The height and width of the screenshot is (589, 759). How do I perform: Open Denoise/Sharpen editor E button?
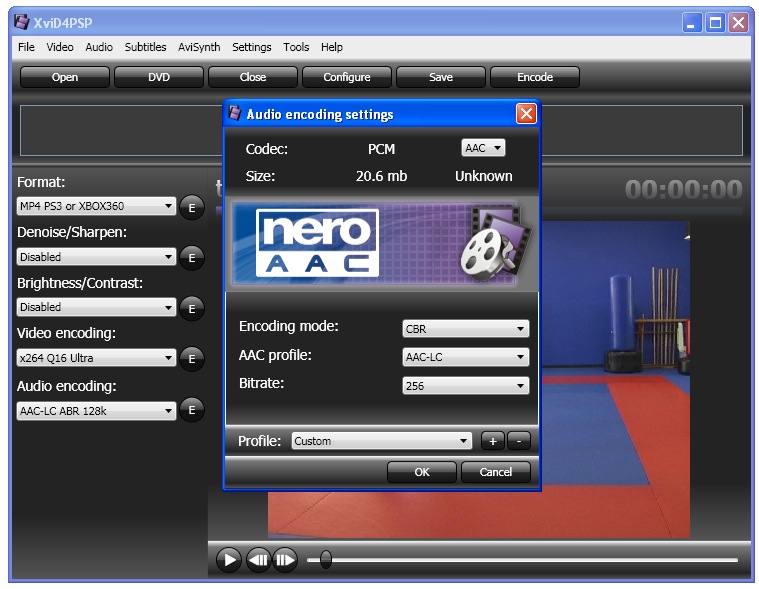click(x=192, y=258)
